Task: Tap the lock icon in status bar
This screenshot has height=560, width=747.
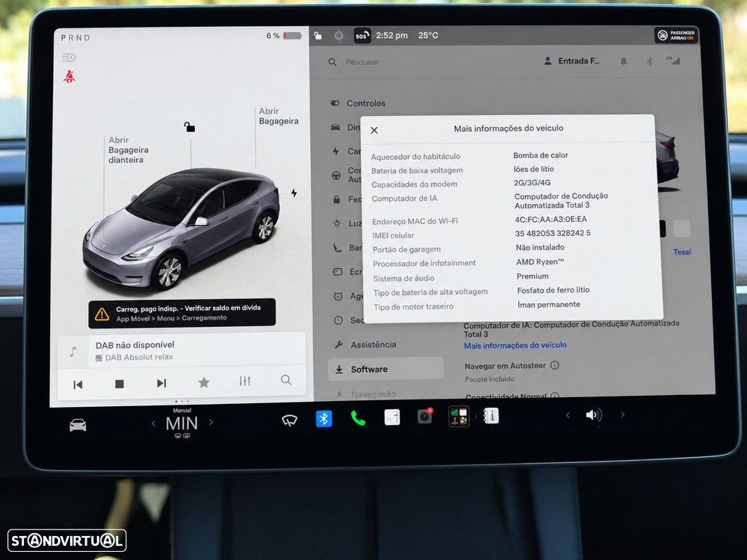Action: pos(317,36)
